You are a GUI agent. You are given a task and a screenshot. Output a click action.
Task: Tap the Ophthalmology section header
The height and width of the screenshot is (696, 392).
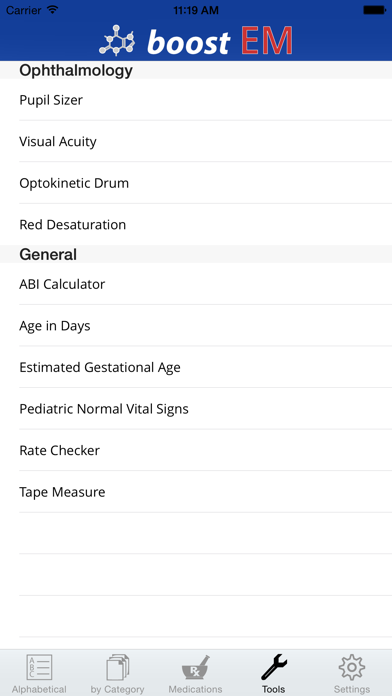tap(196, 70)
